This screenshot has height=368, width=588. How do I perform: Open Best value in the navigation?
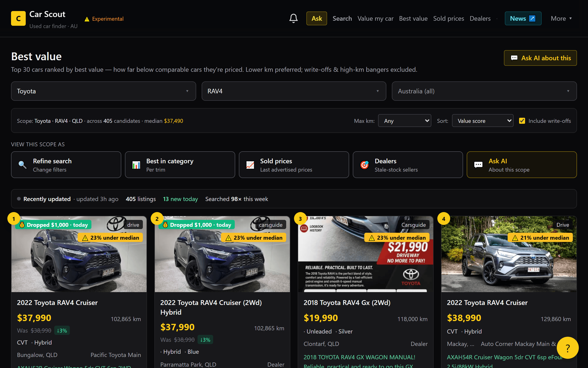413,18
